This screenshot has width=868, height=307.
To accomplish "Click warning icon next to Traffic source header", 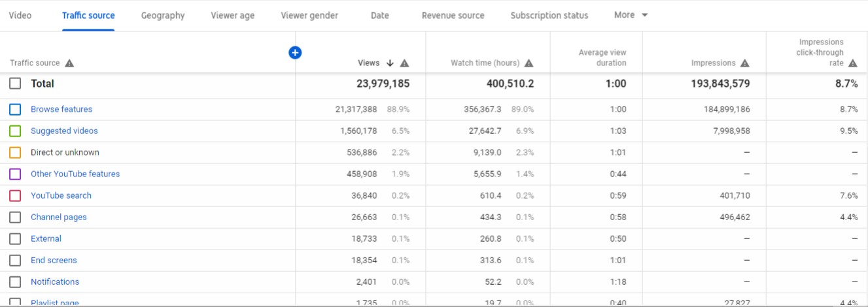I will pos(69,63).
